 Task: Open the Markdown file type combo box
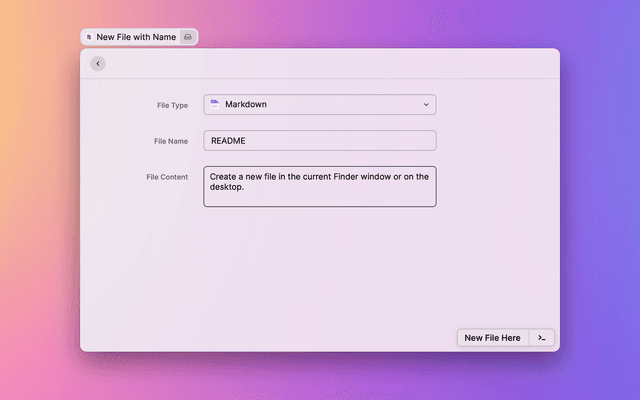click(319, 104)
